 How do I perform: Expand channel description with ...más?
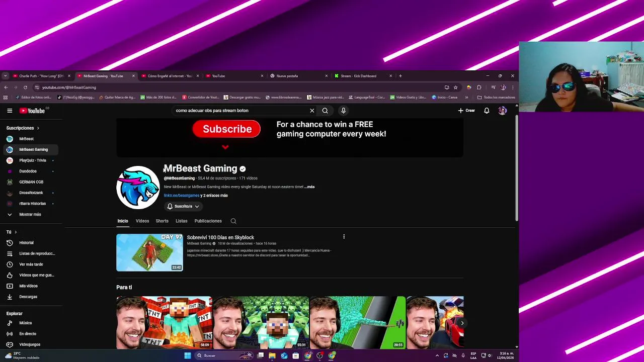tap(309, 187)
